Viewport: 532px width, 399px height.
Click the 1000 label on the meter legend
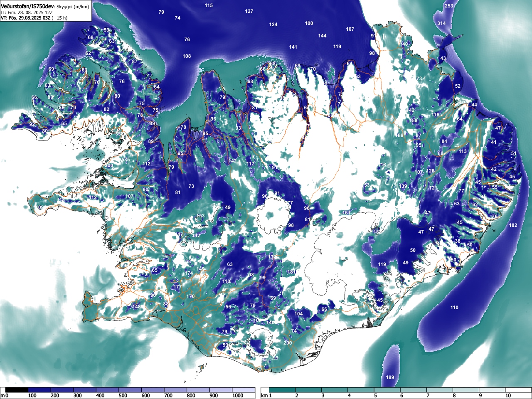238,396
